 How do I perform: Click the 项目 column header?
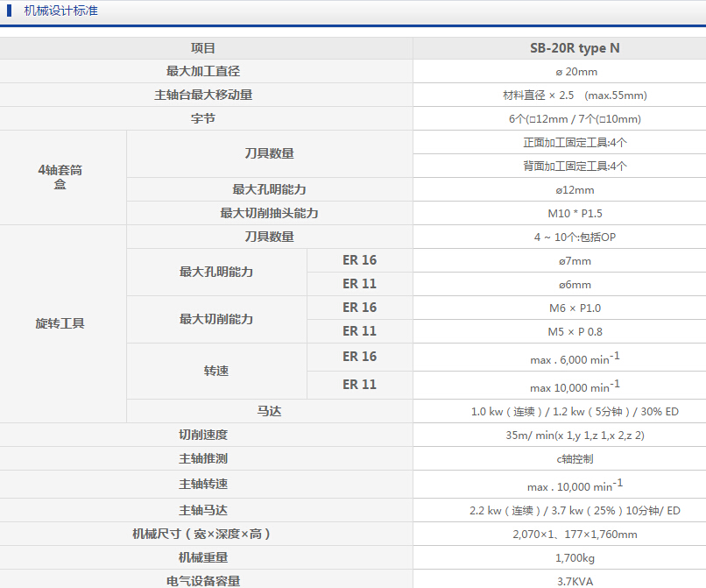[x=203, y=48]
